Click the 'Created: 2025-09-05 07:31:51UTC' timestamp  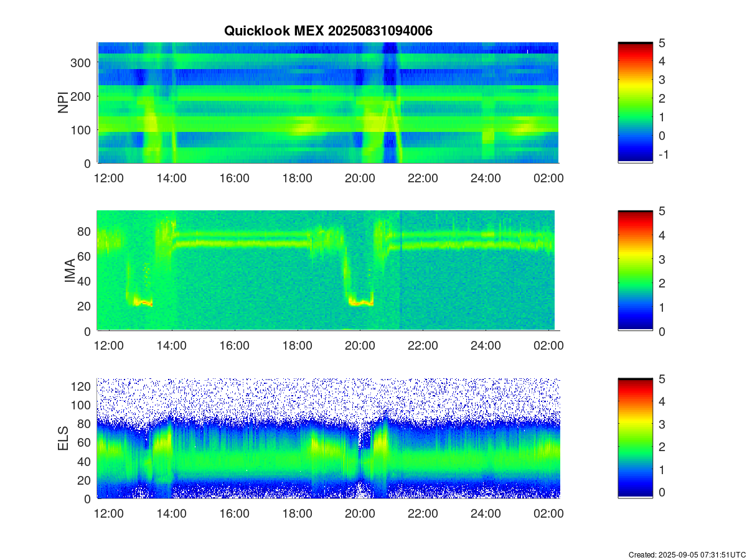687,554
